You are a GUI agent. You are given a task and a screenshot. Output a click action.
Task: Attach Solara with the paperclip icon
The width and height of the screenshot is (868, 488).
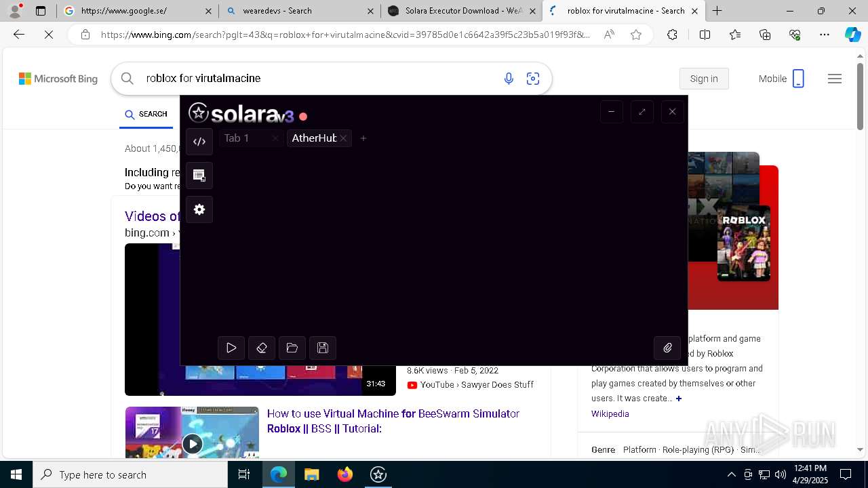coord(667,348)
